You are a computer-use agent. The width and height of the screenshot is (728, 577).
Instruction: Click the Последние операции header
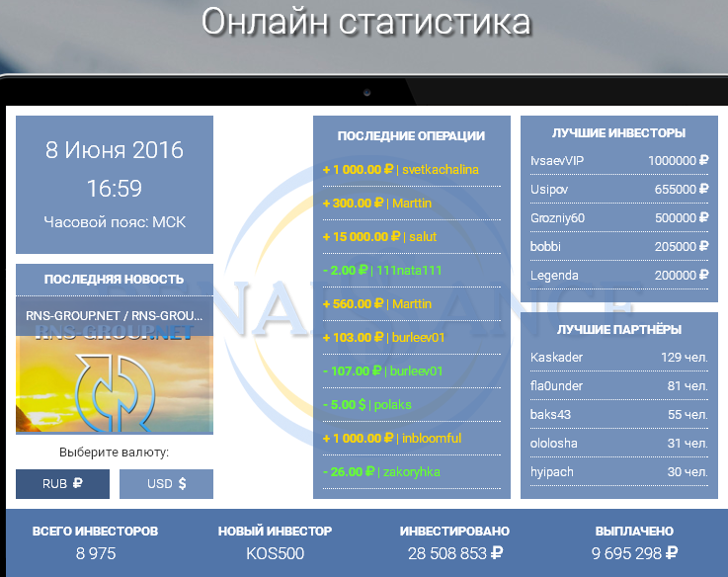click(411, 135)
